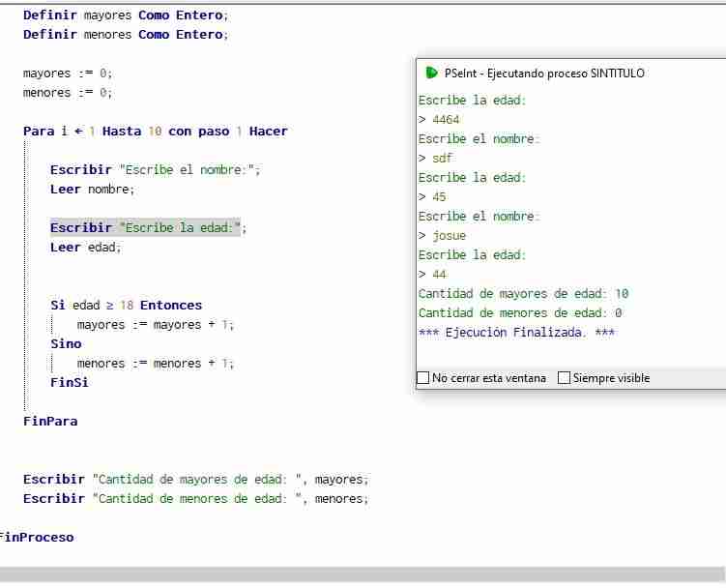Click the 'Definir menores Como Entero' line
Viewport: 726px width, 588px height.
(126, 34)
